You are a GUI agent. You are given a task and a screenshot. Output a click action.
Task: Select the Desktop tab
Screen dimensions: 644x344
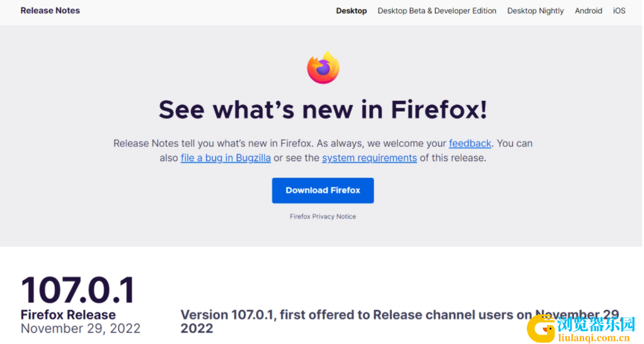(351, 11)
